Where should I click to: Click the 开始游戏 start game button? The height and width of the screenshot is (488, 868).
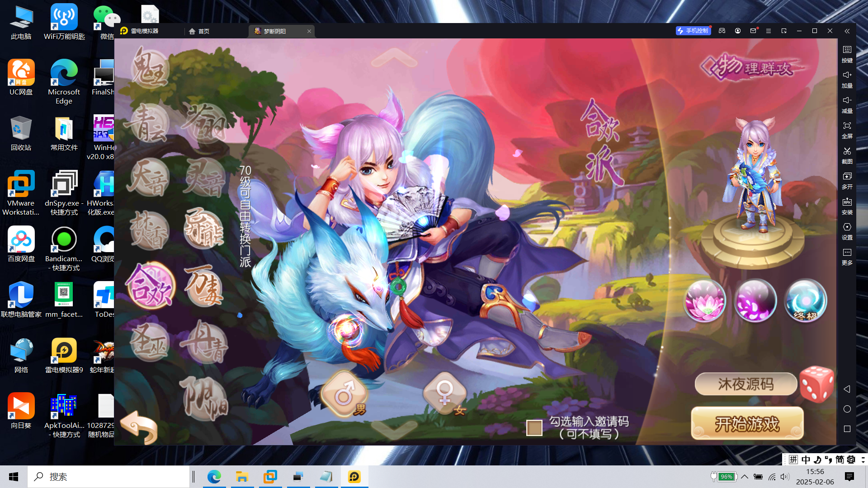point(747,424)
